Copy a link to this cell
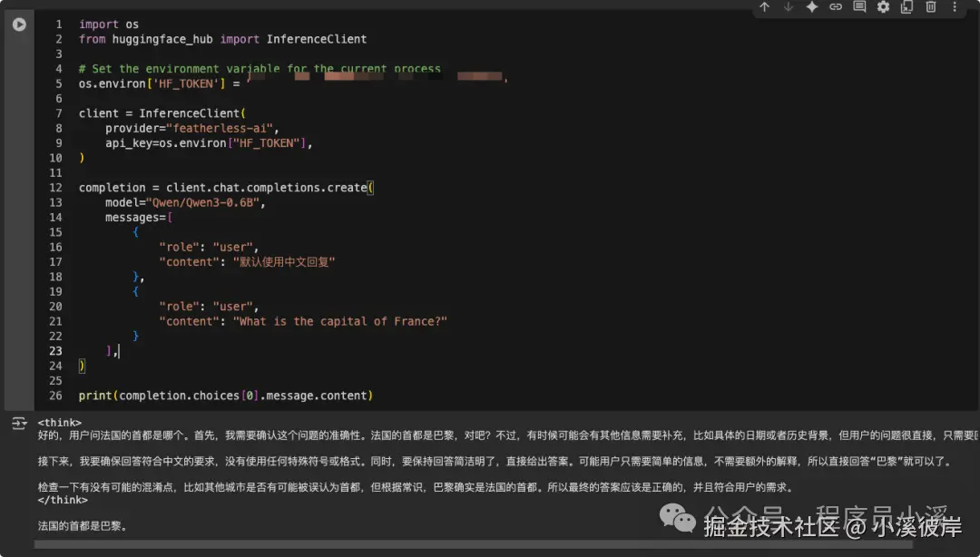 pyautogui.click(x=835, y=7)
